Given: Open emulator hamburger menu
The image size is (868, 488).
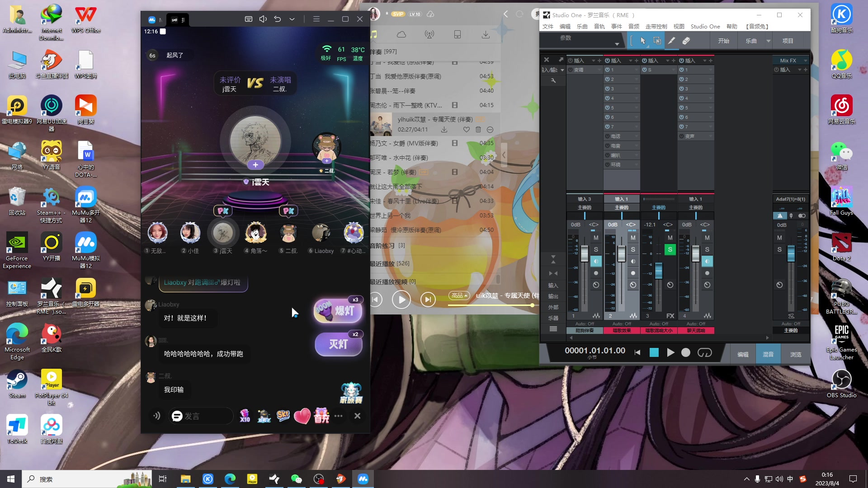Looking at the screenshot, I should coord(316,19).
